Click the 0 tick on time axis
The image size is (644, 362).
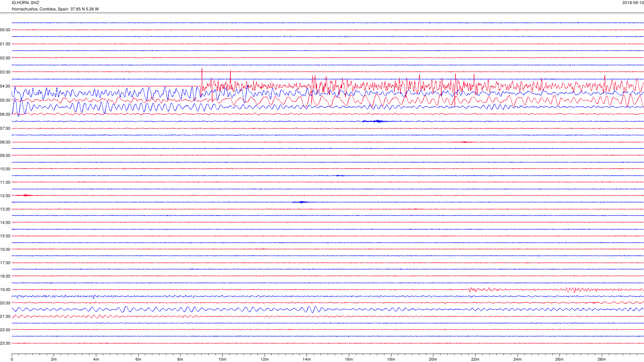[12, 359]
